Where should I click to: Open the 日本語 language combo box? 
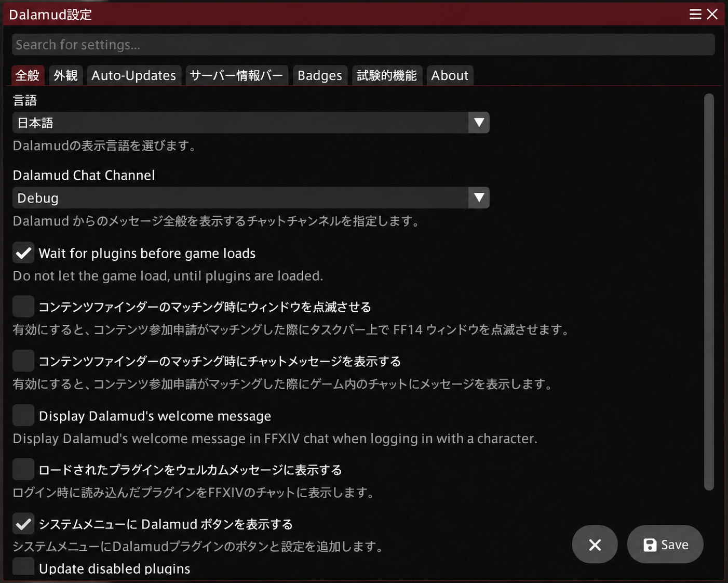point(251,123)
